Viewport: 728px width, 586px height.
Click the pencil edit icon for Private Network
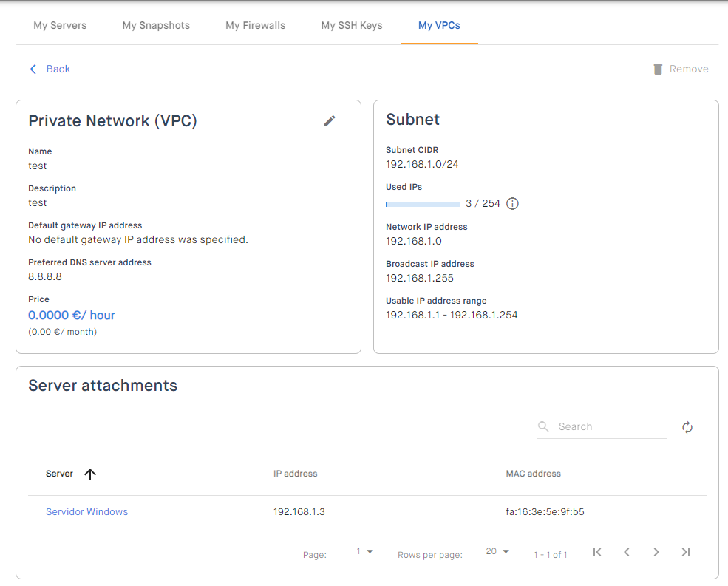[x=329, y=120]
